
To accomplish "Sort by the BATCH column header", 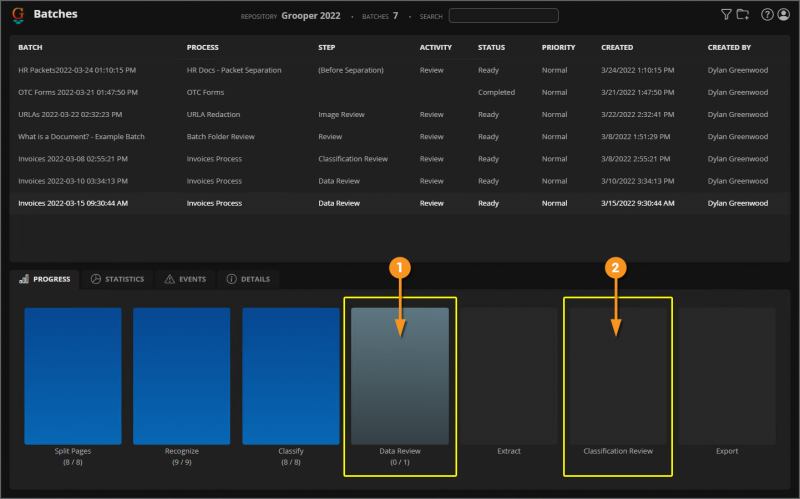I will click(x=30, y=47).
